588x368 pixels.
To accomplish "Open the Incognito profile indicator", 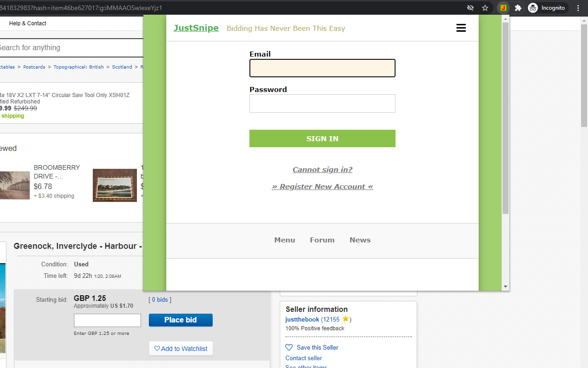I will coord(547,8).
